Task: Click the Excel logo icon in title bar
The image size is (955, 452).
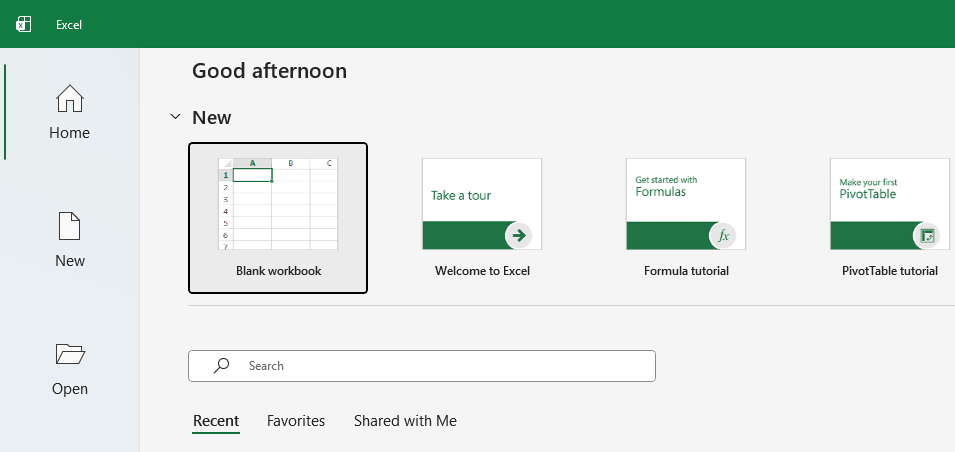Action: 23,24
